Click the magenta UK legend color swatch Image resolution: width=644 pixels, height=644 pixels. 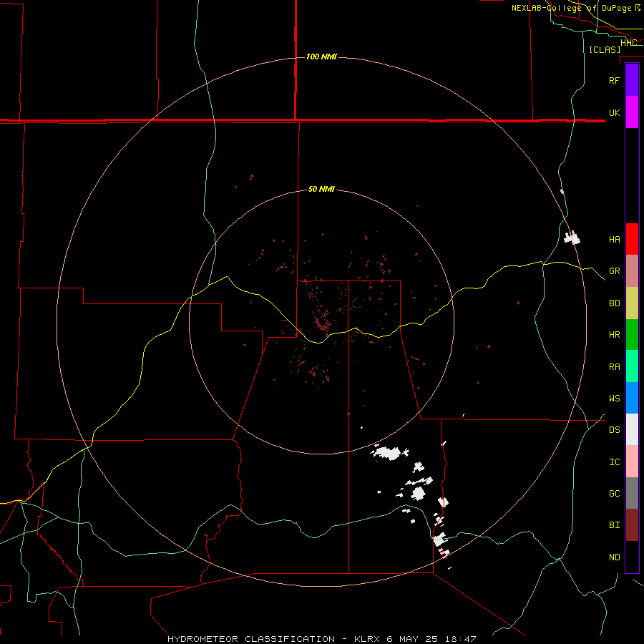point(632,112)
